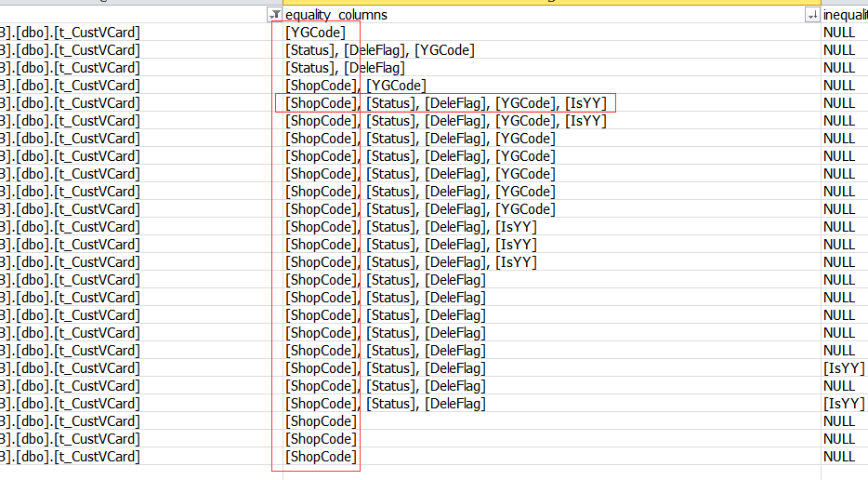Image resolution: width=868 pixels, height=480 pixels.
Task: Select the t_CustVCard cell in the bottom row
Action: click(74, 457)
